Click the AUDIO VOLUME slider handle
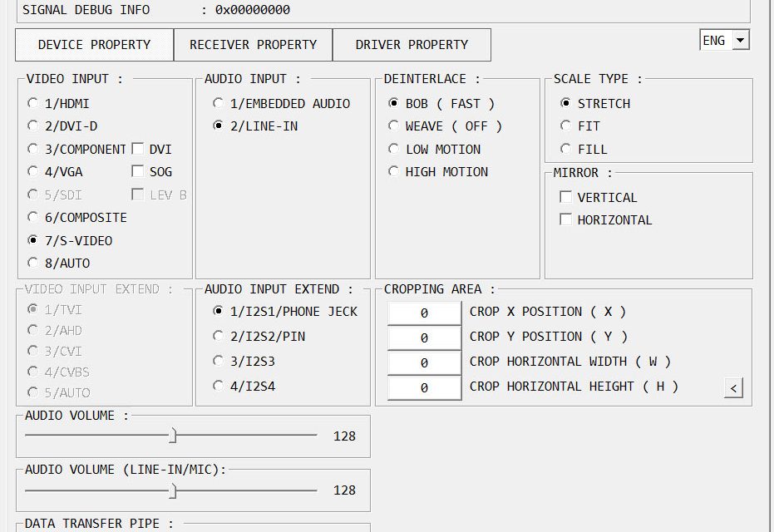The image size is (774, 532). pos(173,436)
